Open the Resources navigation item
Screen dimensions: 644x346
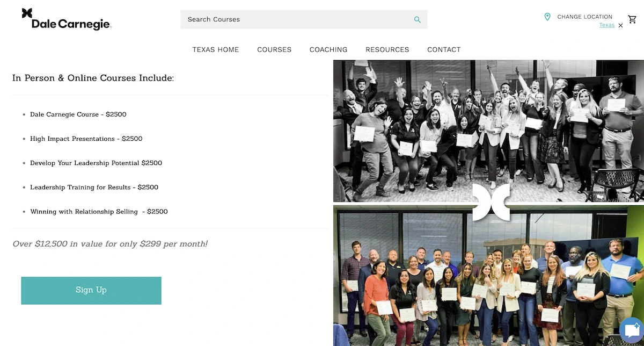pyautogui.click(x=387, y=49)
